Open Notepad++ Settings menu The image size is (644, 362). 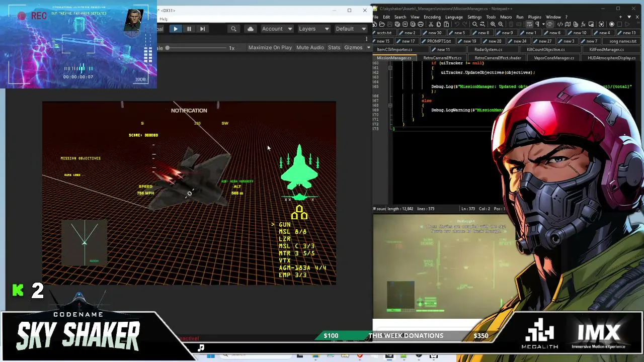[x=474, y=17]
